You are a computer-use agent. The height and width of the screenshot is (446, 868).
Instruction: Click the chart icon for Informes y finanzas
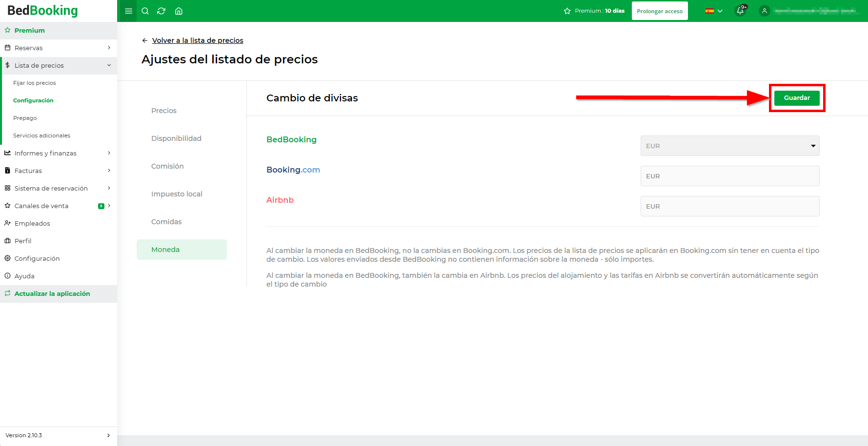click(x=7, y=153)
